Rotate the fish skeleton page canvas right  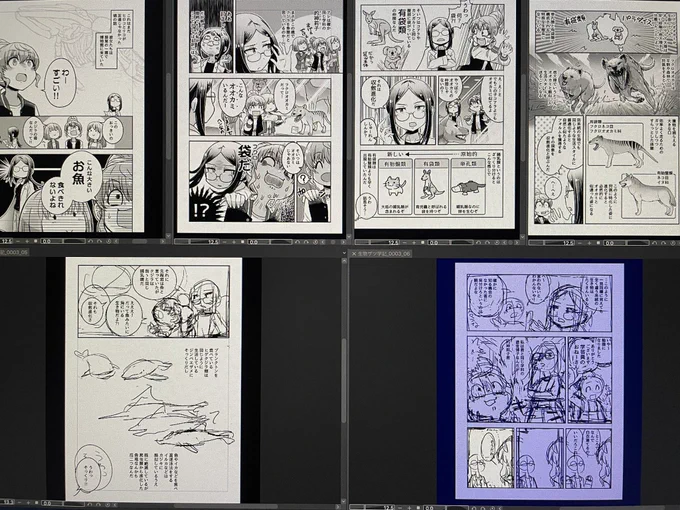(x=99, y=241)
